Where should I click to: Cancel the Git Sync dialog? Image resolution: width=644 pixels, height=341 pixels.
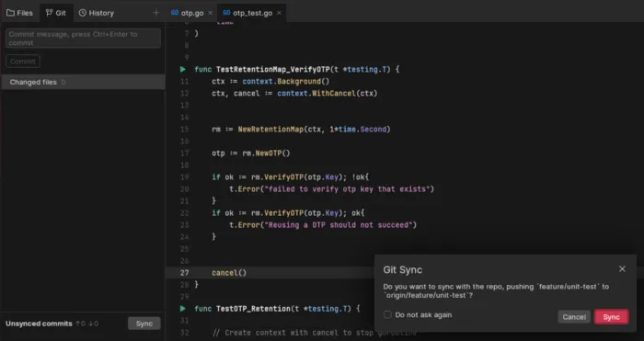(x=574, y=317)
